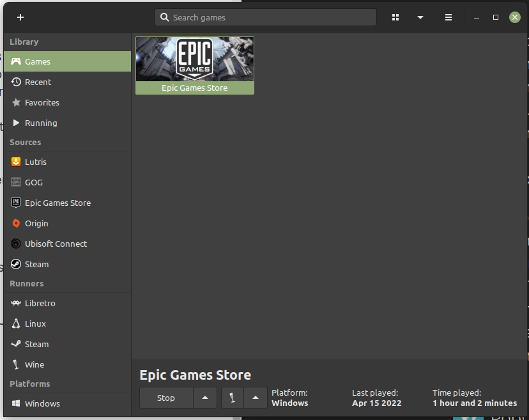Select the Lutris source
Screen dimensions: 529x420
68,162
